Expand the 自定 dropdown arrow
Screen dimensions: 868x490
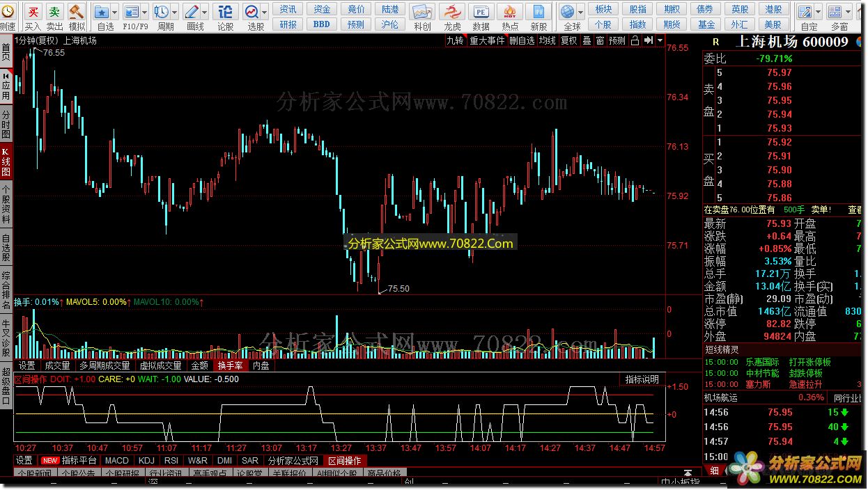818,12
